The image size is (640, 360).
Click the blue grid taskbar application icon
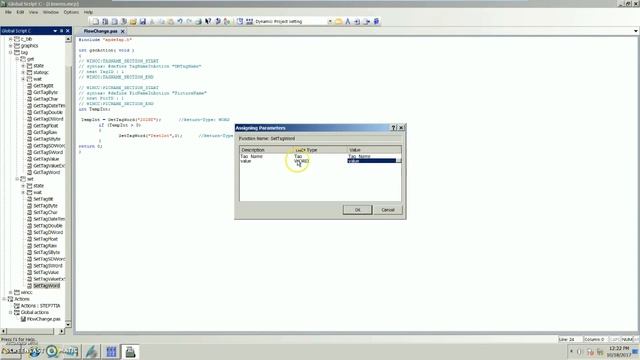point(111,351)
